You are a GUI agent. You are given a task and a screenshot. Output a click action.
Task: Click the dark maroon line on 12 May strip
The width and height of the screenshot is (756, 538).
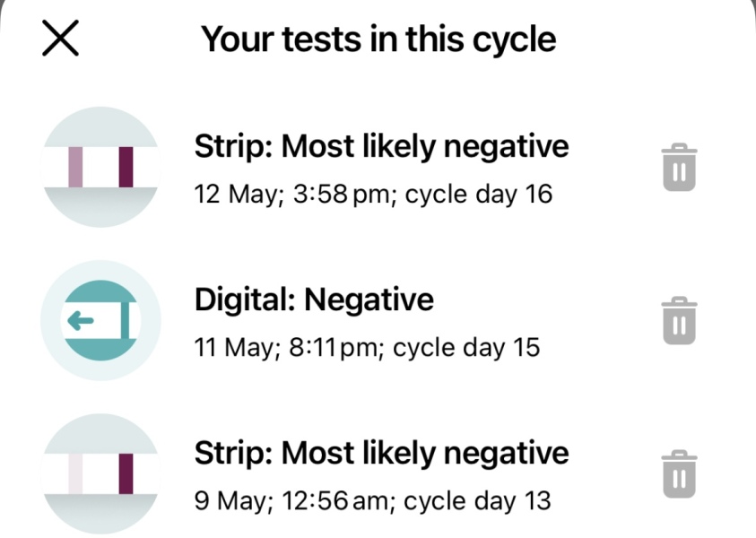click(x=126, y=167)
